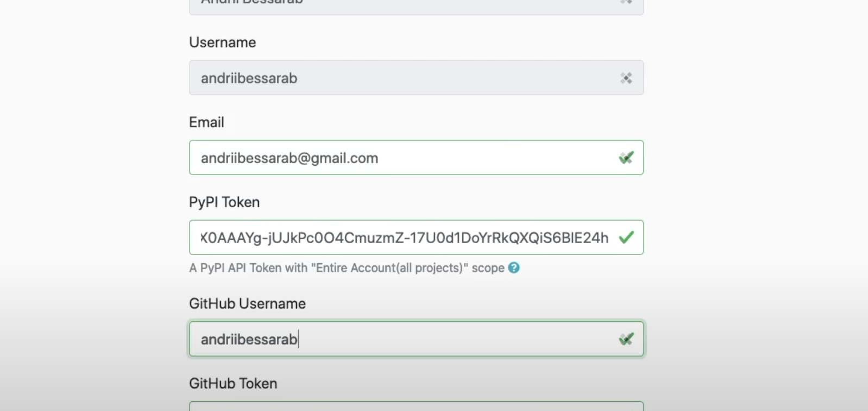868x411 pixels.
Task: Focus the PyPI Token input field
Action: 402,238
